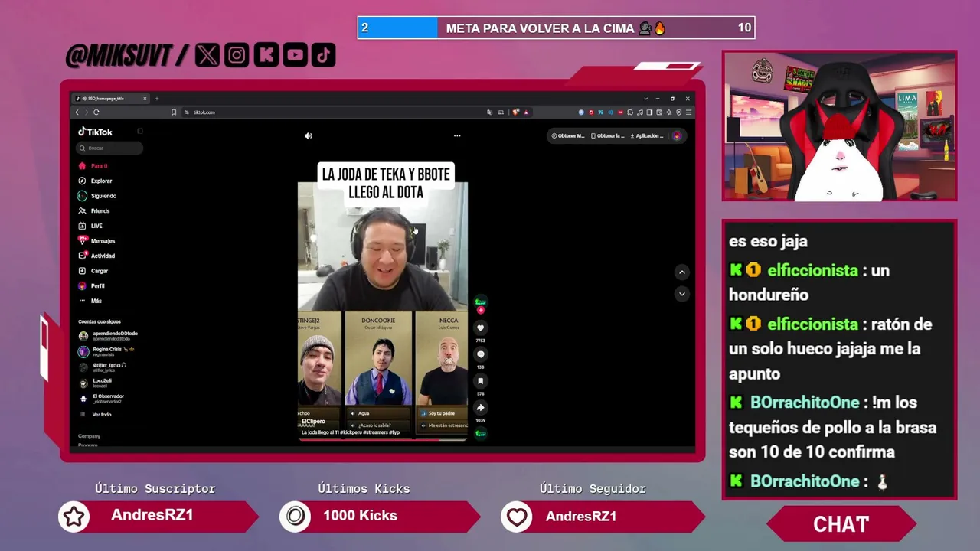The height and width of the screenshot is (551, 980).
Task: Open the Explorar page in TikTok
Action: pyautogui.click(x=95, y=181)
